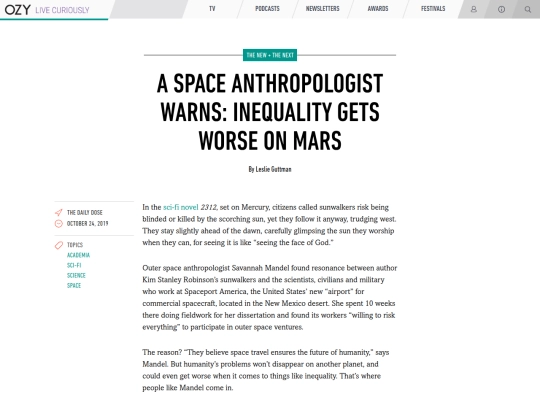
Task: Click the article headline about inequality on Mars
Action: coord(270,112)
